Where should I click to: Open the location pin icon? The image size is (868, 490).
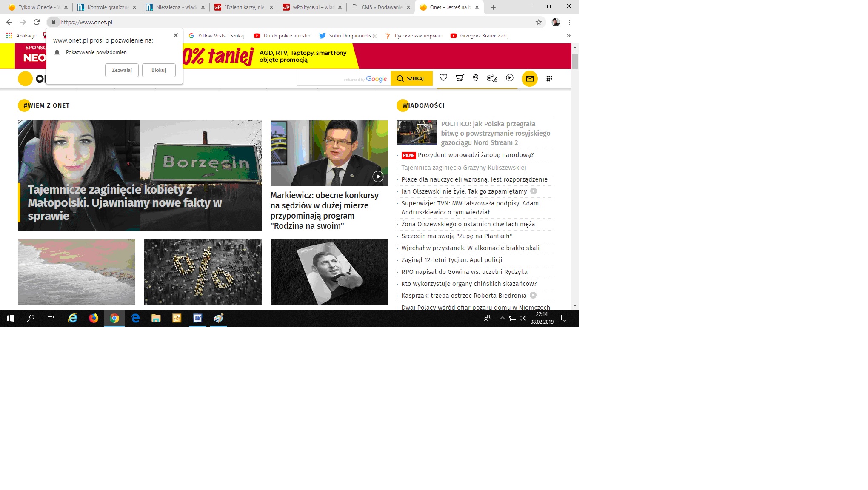476,78
